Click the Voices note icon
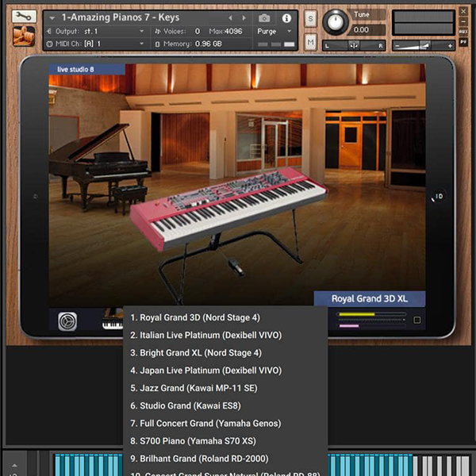The width and height of the screenshot is (476, 476). click(x=157, y=31)
